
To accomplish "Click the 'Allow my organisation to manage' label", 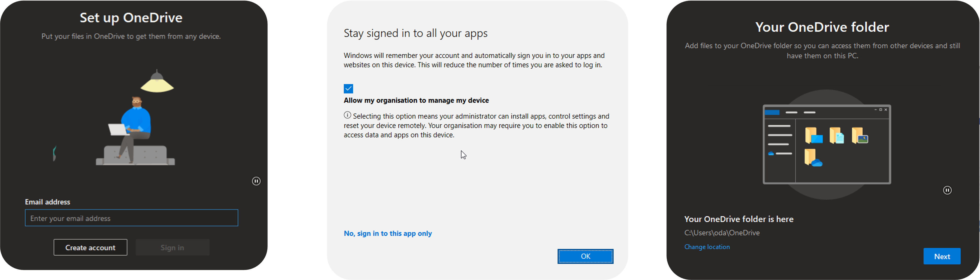I will [x=416, y=100].
